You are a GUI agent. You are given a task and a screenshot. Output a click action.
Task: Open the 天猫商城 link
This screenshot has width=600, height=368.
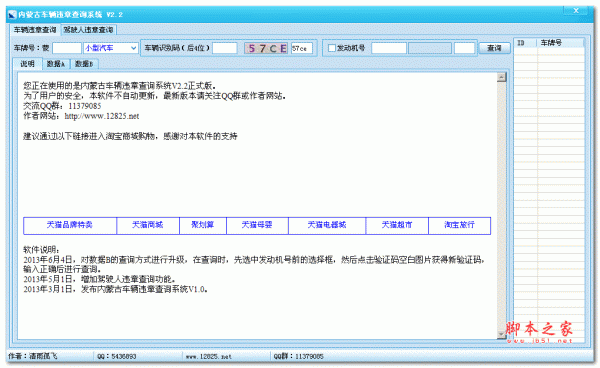pos(148,225)
